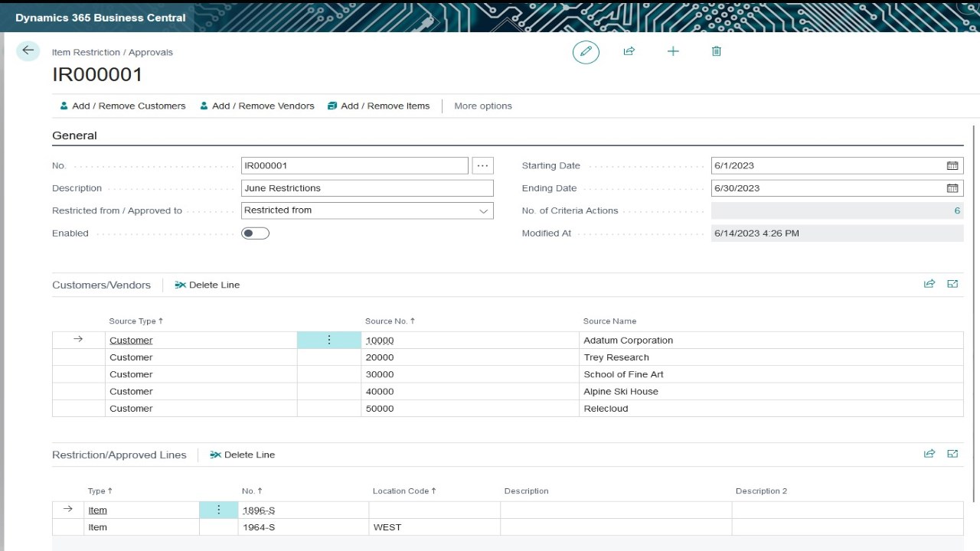Image resolution: width=980 pixels, height=551 pixels.
Task: Open the No. field assist-edit ellipsis
Action: (482, 165)
